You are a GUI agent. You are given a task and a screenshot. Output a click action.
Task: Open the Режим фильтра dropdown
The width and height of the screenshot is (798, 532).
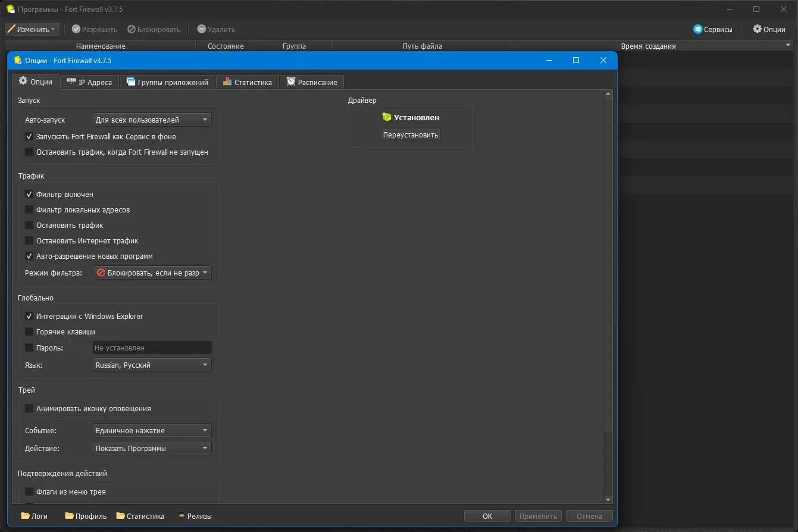click(152, 273)
